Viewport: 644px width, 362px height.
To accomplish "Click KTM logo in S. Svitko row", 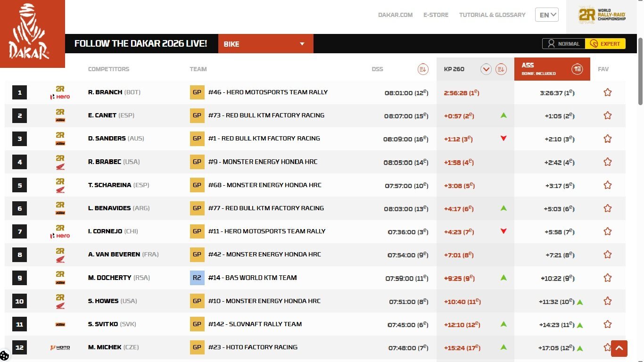I will 60,324.
